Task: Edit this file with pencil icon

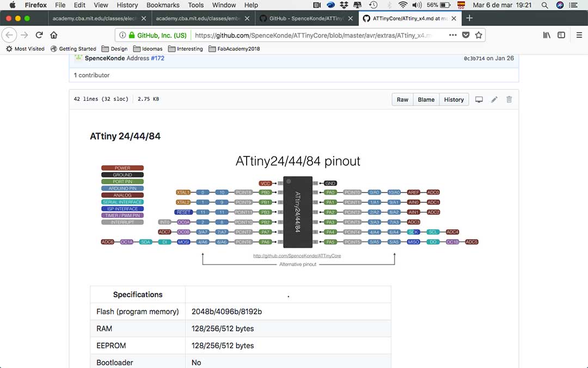Action: 494,100
